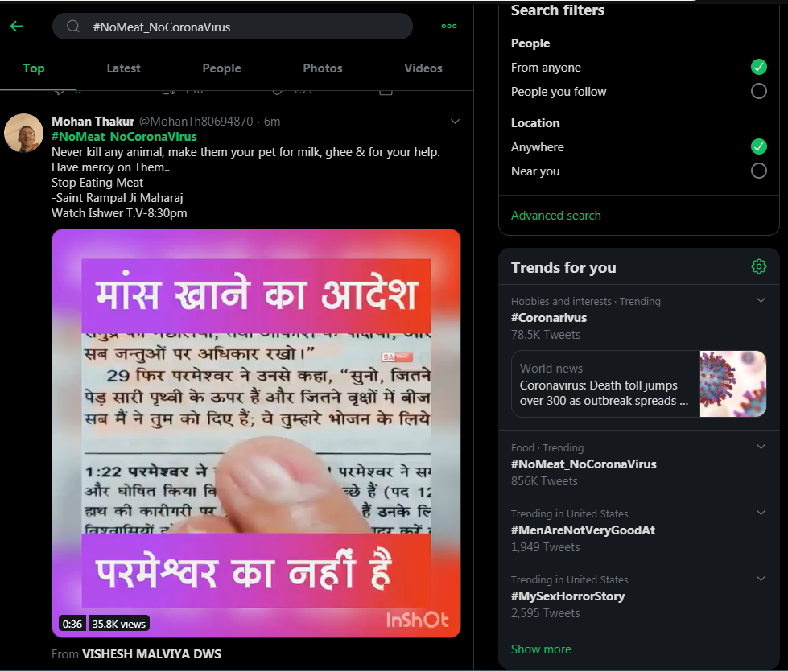Click the magnifier icon in search box
Image resolution: width=788 pixels, height=672 pixels.
[73, 26]
